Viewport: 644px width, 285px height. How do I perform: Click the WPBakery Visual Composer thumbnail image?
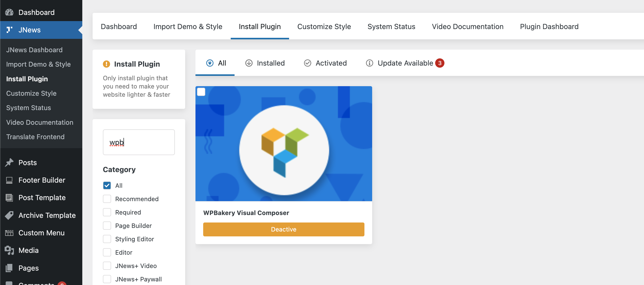pyautogui.click(x=284, y=144)
